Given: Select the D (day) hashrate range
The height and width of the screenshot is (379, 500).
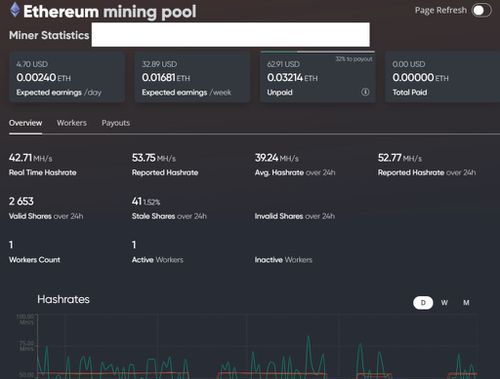Looking at the screenshot, I should point(423,303).
